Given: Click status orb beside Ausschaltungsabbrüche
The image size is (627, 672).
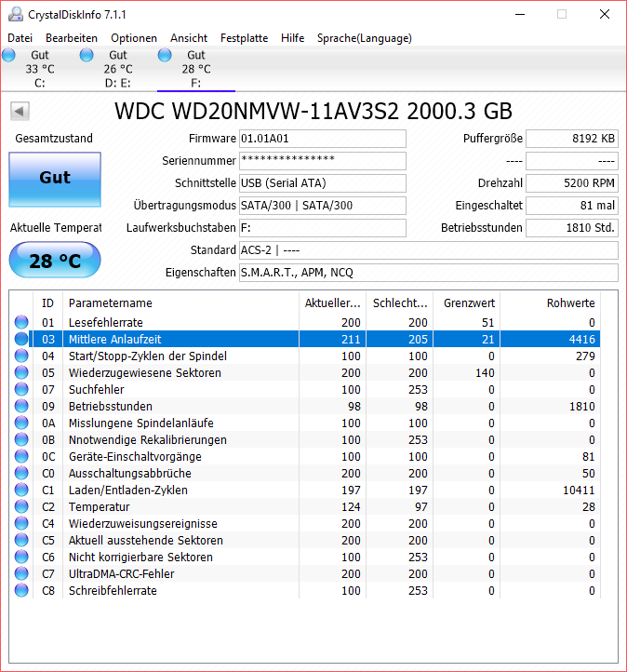Looking at the screenshot, I should (x=21, y=473).
